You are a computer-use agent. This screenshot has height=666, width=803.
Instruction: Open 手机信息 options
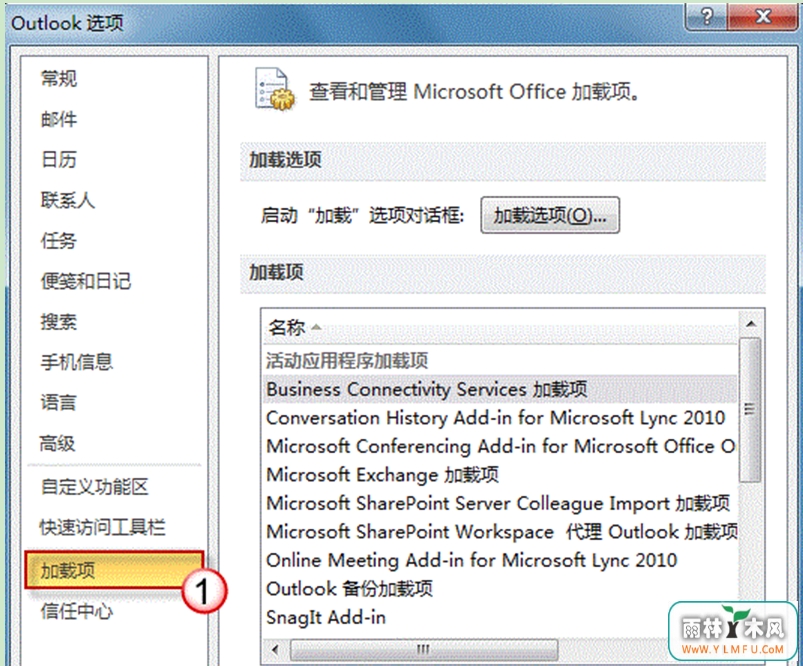(x=77, y=362)
